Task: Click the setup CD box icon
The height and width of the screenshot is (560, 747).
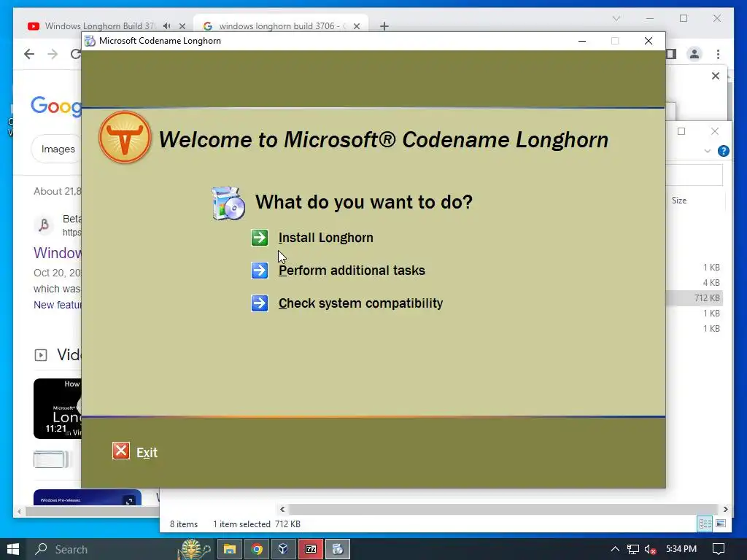Action: click(228, 203)
